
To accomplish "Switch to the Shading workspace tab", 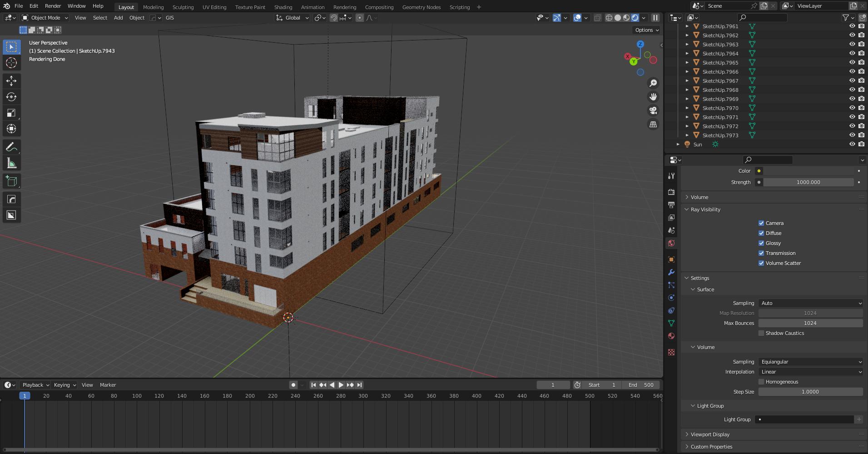I will click(283, 7).
